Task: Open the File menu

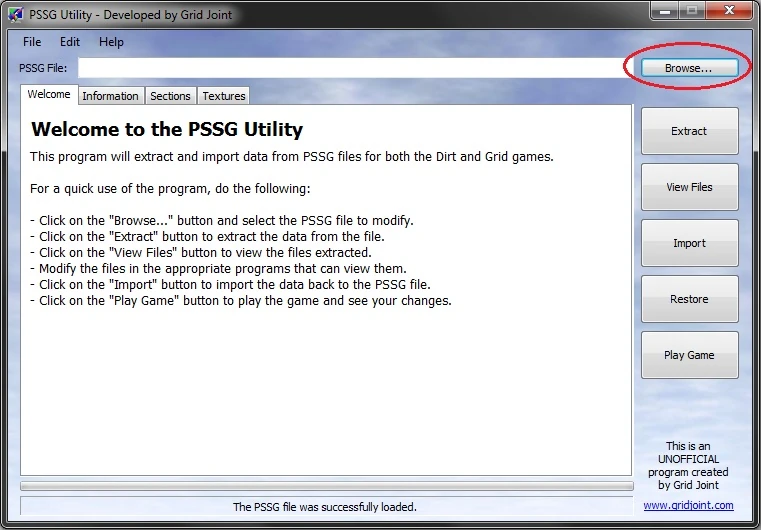Action: [32, 42]
